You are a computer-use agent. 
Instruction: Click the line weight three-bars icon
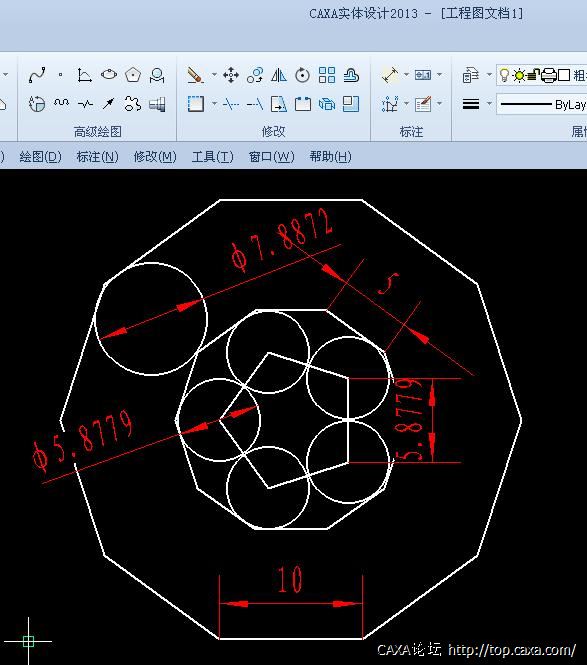pyautogui.click(x=471, y=103)
